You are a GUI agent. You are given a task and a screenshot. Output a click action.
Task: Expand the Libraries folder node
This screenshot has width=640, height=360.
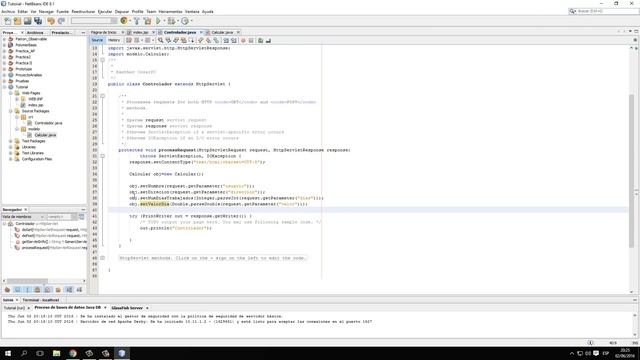(11, 147)
